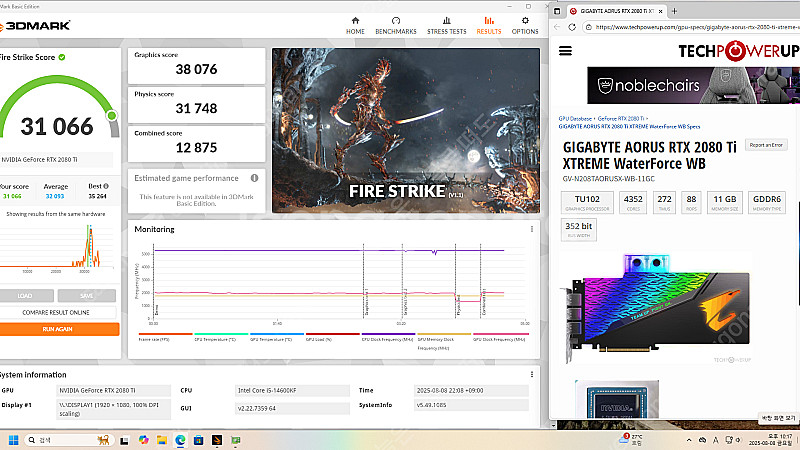Image resolution: width=800 pixels, height=450 pixels.
Task: Click the GDDR6 memory type box
Action: point(767,203)
